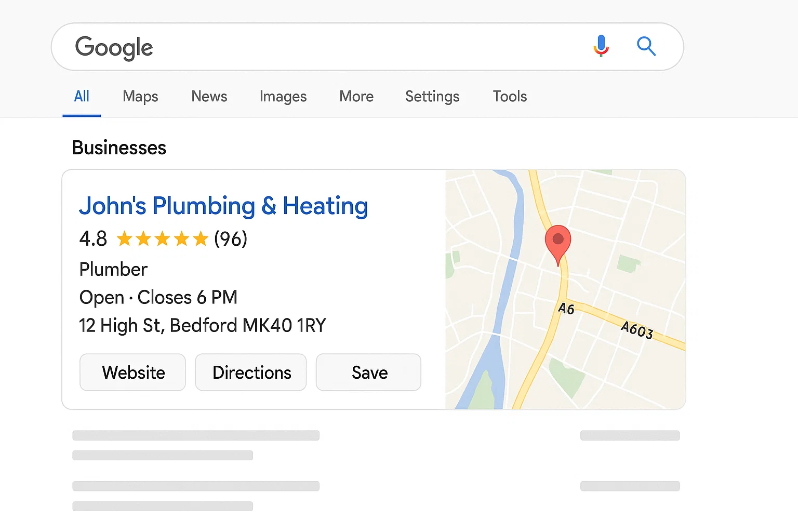Expand the More options menu
The width and height of the screenshot is (798, 532).
coord(356,97)
